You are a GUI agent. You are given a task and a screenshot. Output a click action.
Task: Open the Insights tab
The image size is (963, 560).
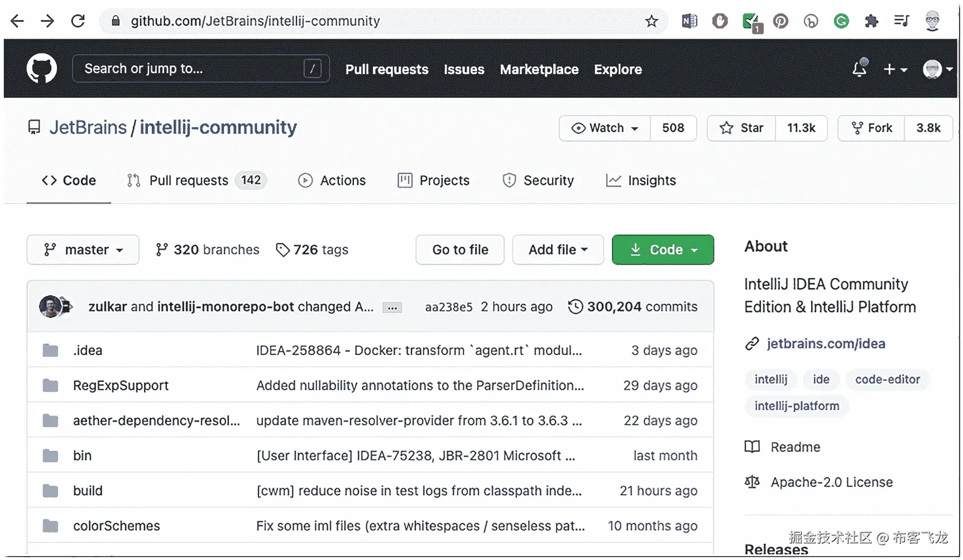pyautogui.click(x=641, y=180)
